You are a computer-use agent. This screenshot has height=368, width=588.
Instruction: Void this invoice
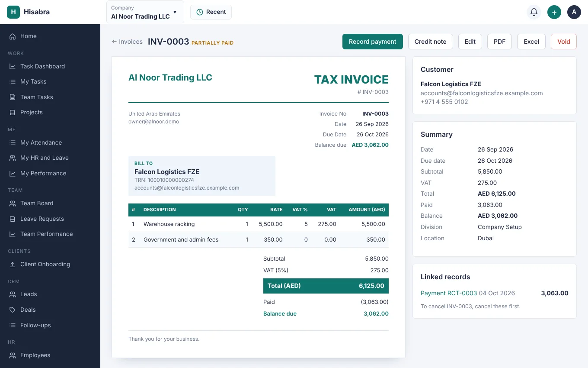pos(564,42)
